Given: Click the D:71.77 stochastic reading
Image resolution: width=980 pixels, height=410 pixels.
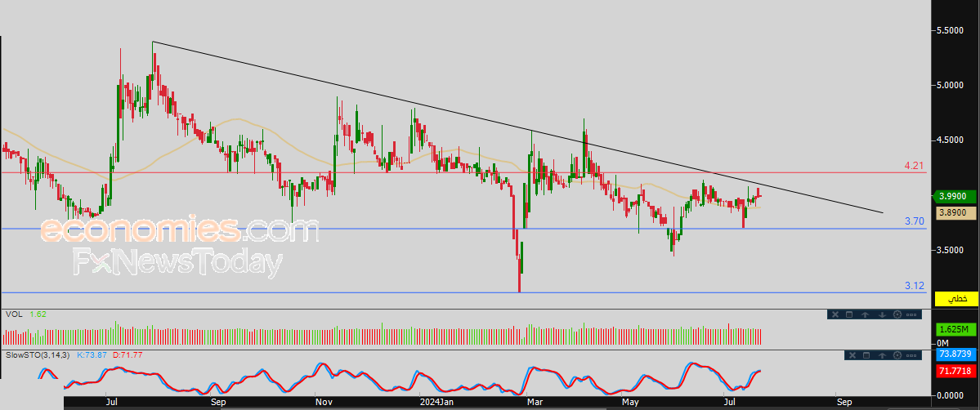Looking at the screenshot, I should pos(127,355).
